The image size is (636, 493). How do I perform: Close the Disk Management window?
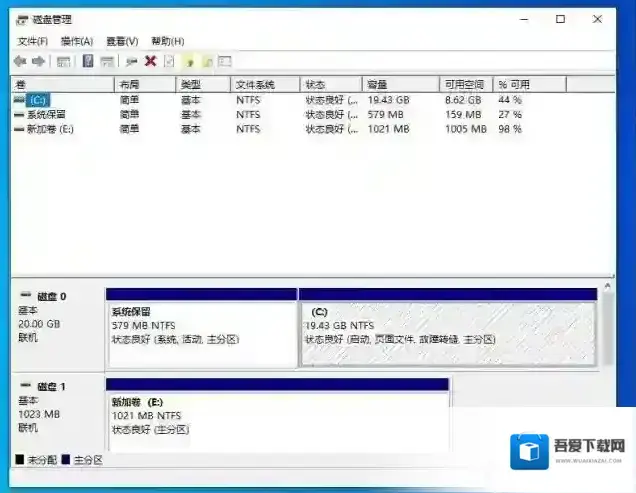(597, 19)
